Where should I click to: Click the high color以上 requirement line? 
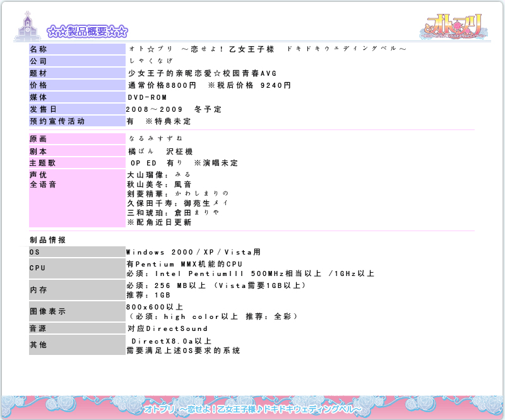[x=214, y=316]
